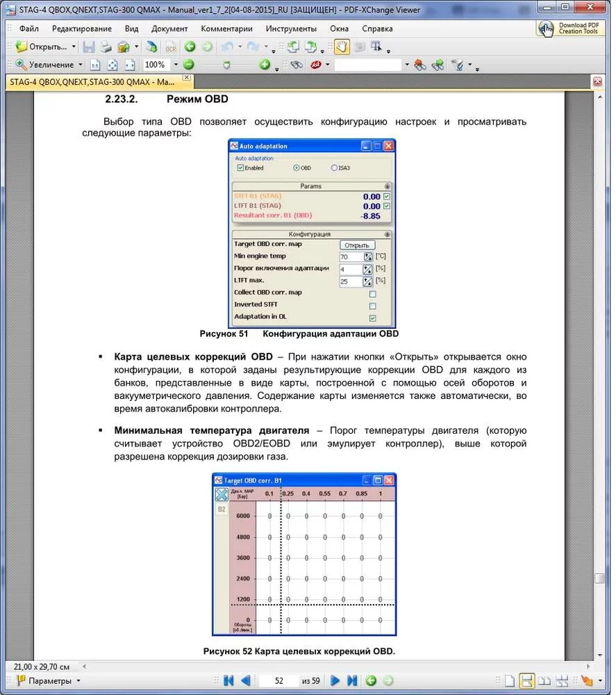Image resolution: width=616 pixels, height=695 pixels.
Task: Enable facing pages layout
Action: pyautogui.click(x=544, y=680)
